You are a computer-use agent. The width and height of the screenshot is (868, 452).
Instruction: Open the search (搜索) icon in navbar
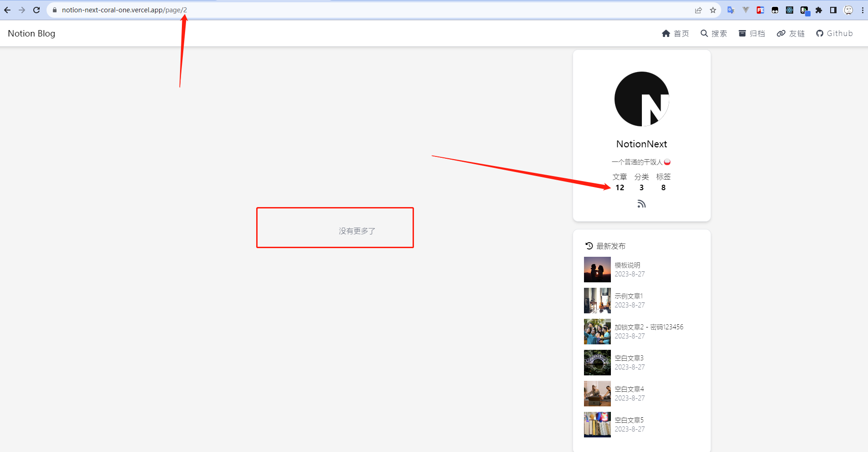(704, 33)
